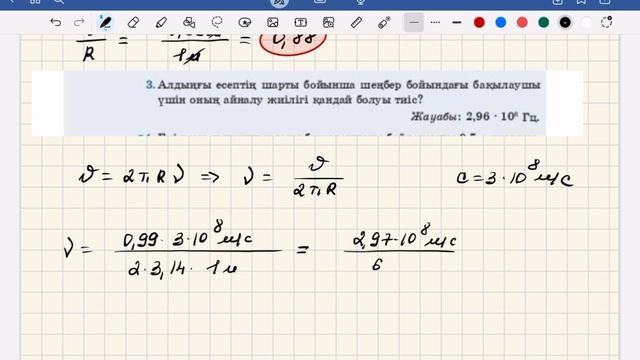Redo the last undone stroke
This screenshot has height=360, width=640.
pos(79,22)
